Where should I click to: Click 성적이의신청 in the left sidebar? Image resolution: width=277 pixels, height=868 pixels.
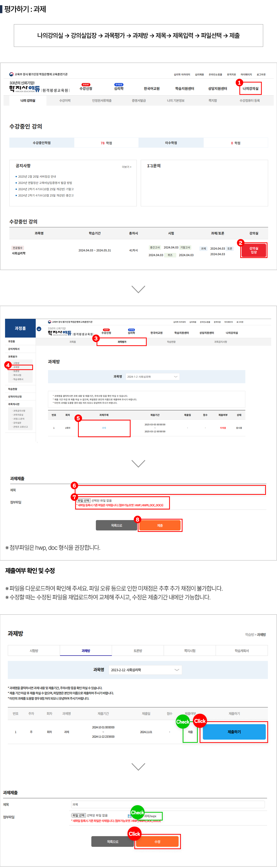coord(15,397)
